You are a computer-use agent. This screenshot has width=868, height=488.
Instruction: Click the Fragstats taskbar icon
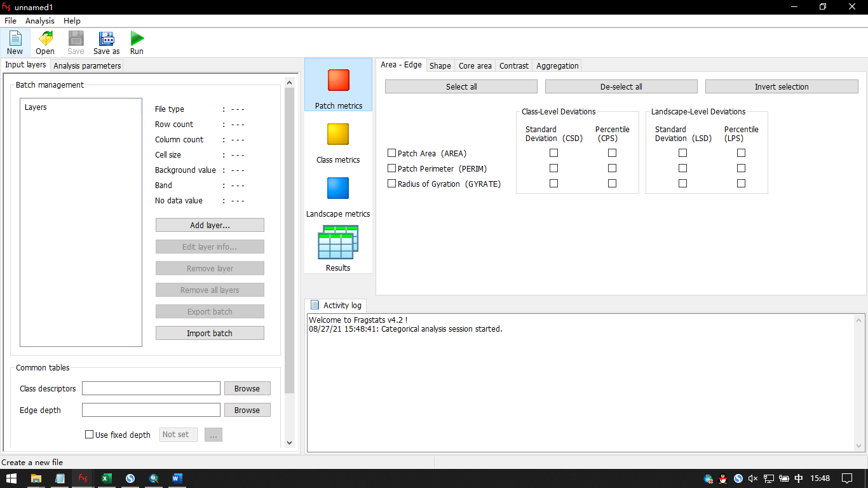[83, 478]
